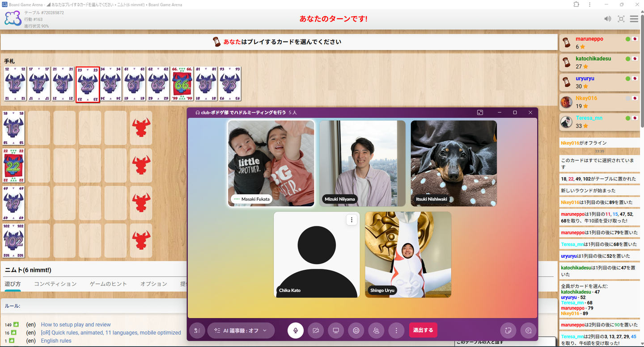Open maruneppo's player profile name
This screenshot has height=347, width=644.
point(589,39)
